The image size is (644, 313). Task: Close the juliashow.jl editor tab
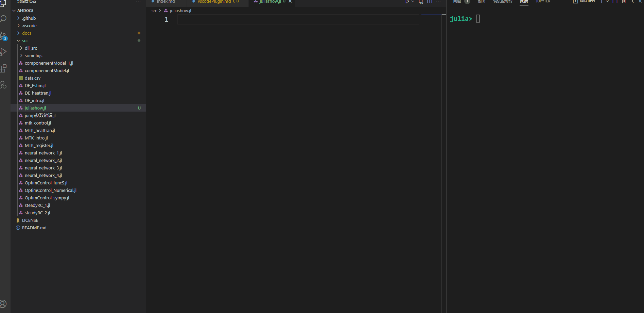coord(290,2)
